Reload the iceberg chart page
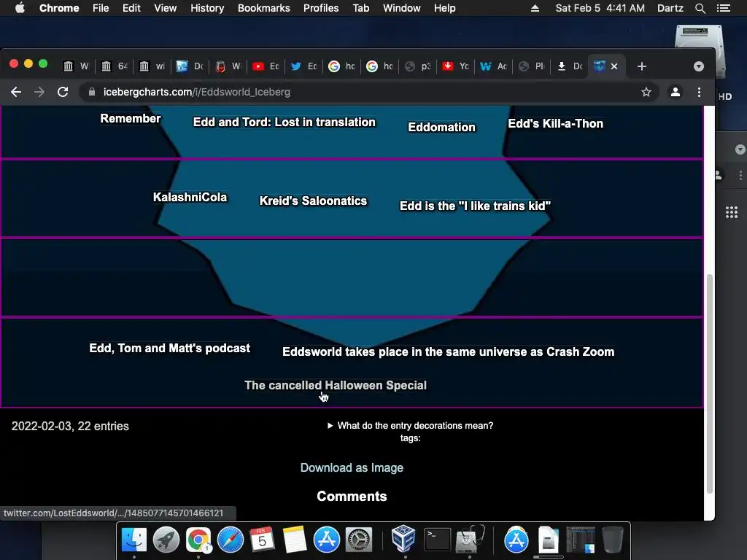This screenshot has width=747, height=560. point(63,92)
